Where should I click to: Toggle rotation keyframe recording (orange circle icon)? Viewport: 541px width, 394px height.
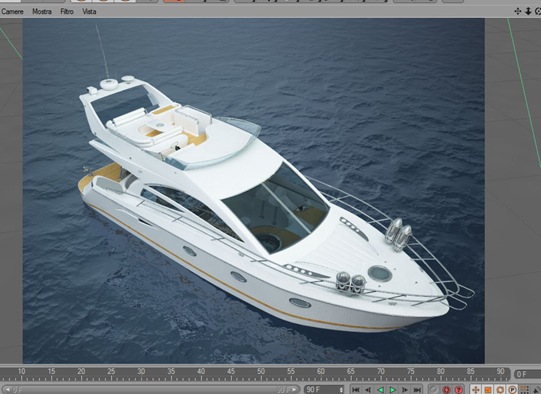pyautogui.click(x=500, y=390)
